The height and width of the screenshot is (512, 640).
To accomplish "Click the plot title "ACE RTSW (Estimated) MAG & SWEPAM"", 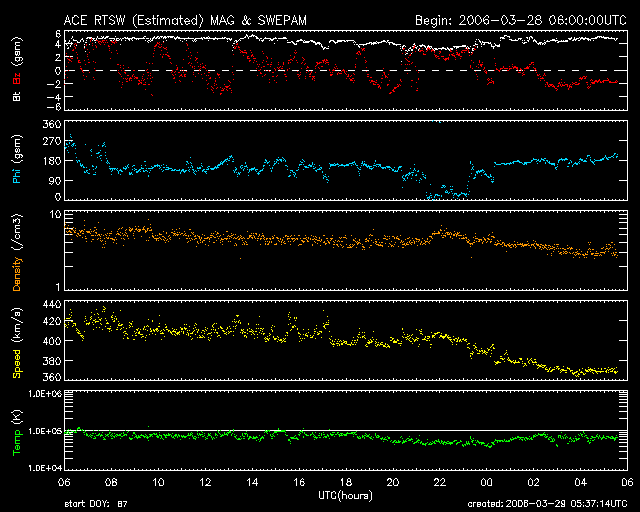I will pos(185,20).
